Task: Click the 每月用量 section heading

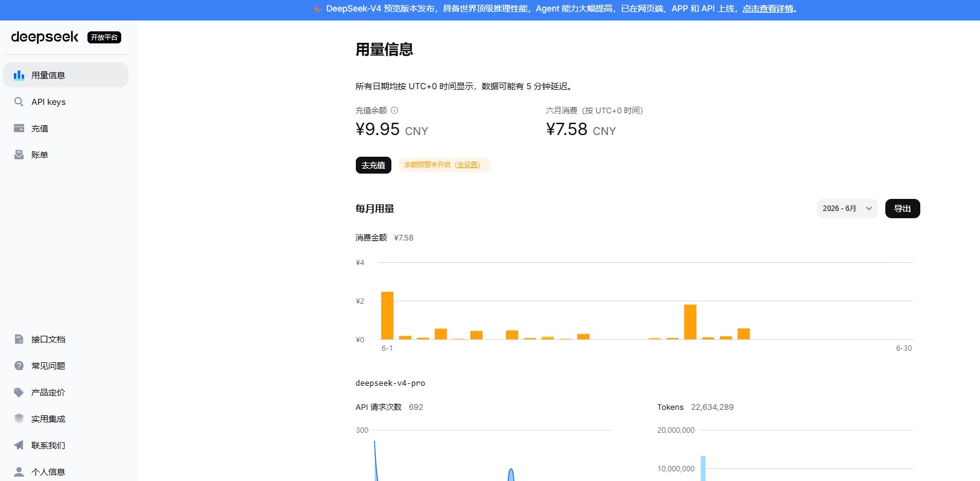Action: pos(375,209)
